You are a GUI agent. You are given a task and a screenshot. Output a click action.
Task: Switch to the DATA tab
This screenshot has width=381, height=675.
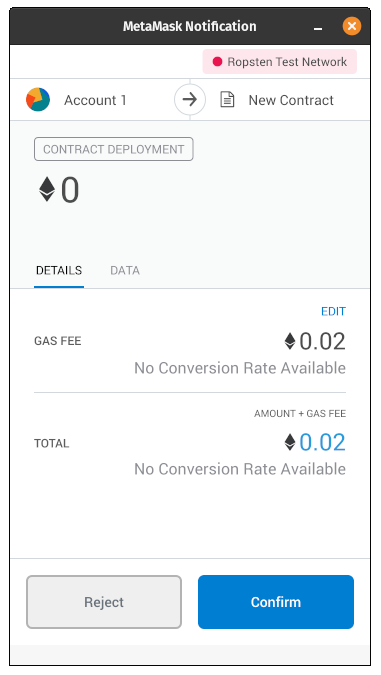pyautogui.click(x=125, y=270)
